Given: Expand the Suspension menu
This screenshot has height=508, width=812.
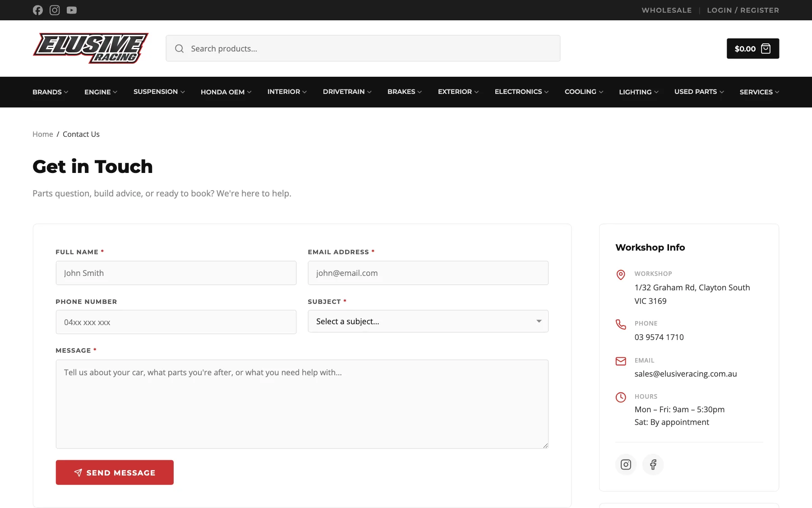Looking at the screenshot, I should pos(159,92).
